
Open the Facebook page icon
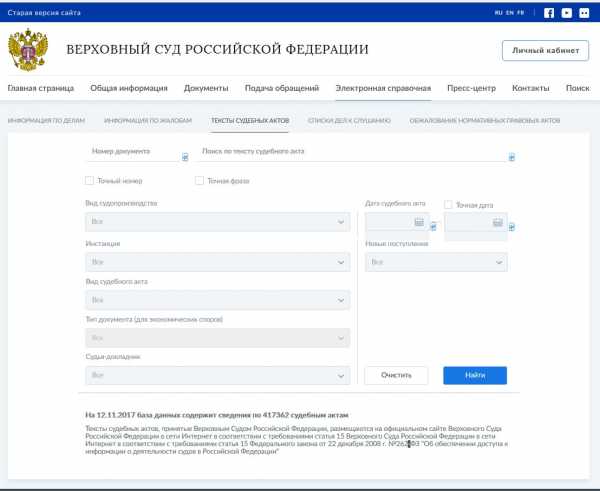tap(549, 13)
